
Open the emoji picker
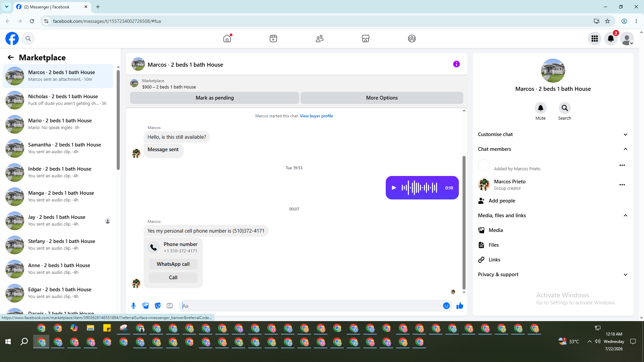[x=446, y=306]
